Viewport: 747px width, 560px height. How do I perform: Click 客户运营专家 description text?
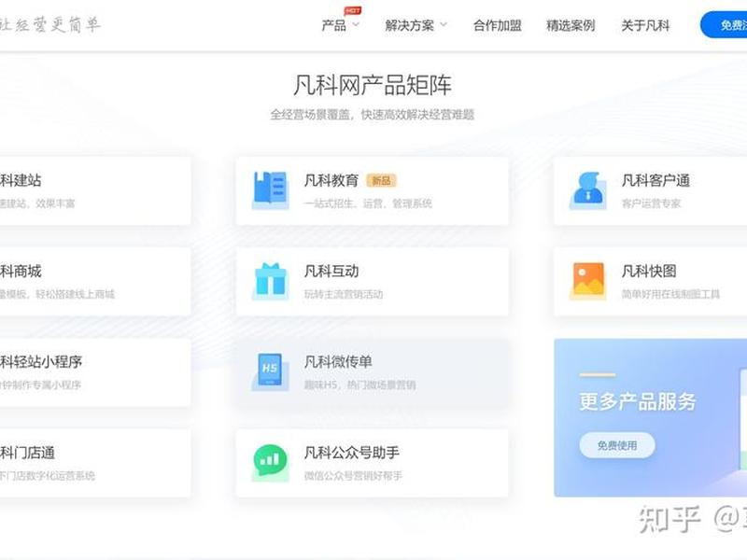pyautogui.click(x=651, y=203)
